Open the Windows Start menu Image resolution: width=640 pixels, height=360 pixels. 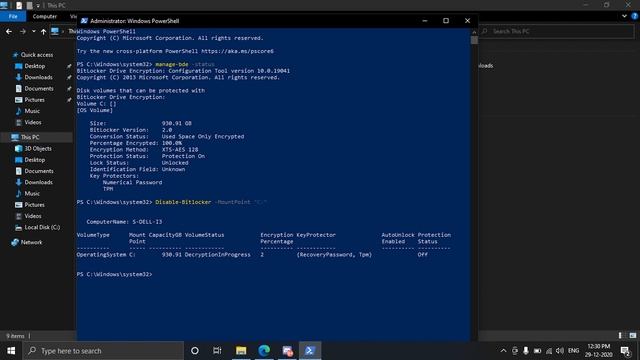click(11, 351)
